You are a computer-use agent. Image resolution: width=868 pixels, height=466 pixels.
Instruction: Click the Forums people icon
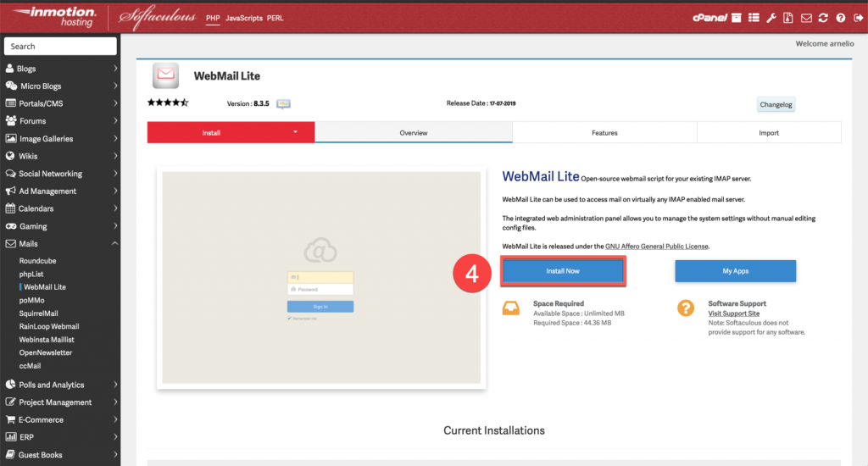tap(10, 120)
